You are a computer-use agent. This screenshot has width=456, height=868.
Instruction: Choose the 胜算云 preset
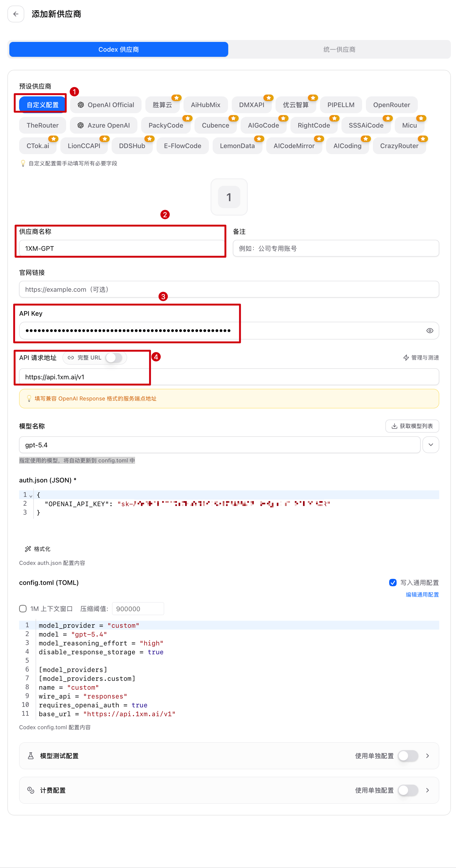[162, 105]
